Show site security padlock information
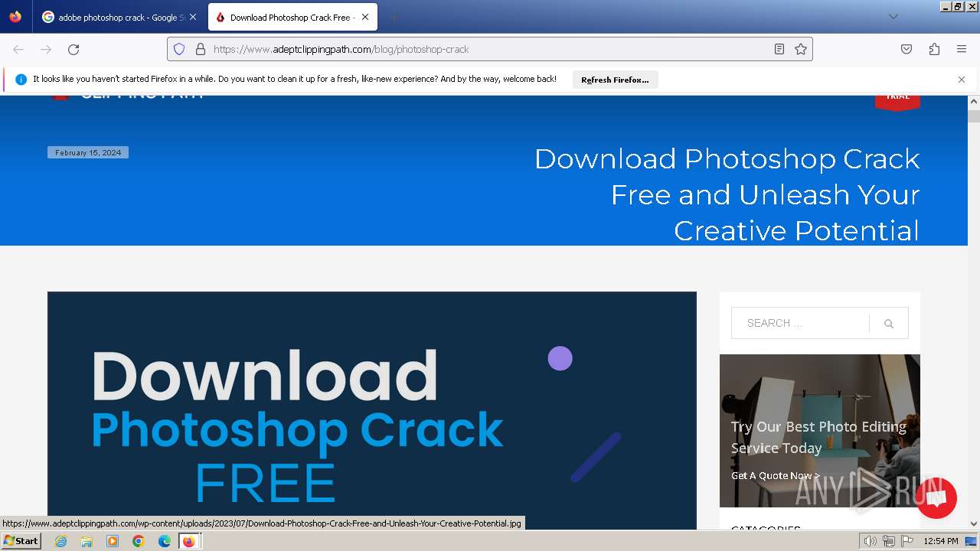Viewport: 980px width, 551px height. click(201, 49)
